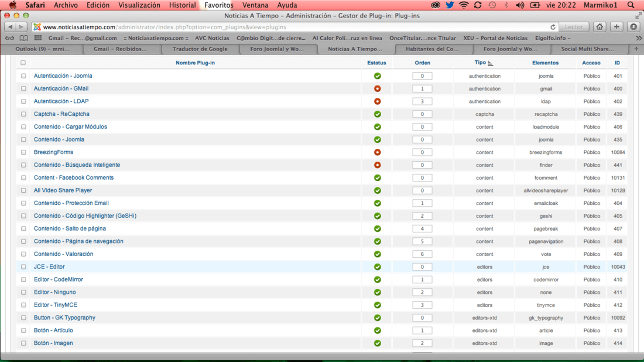Toggle status icon for Captcha - ReCaptcha
The image size is (644, 362).
(377, 114)
